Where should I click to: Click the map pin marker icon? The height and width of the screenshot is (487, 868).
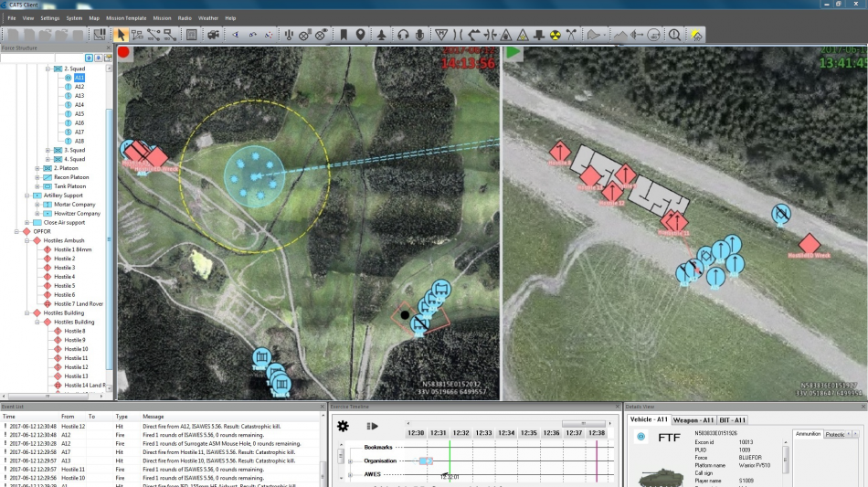click(360, 35)
